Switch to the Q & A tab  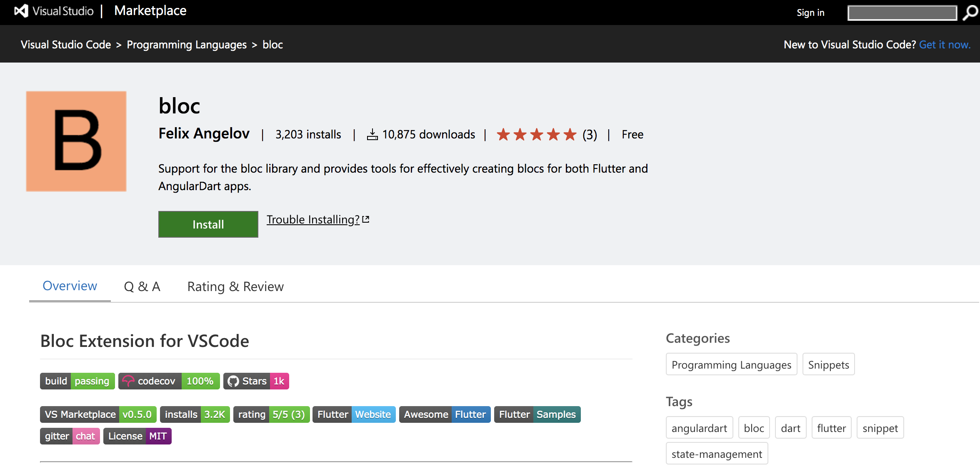point(142,287)
